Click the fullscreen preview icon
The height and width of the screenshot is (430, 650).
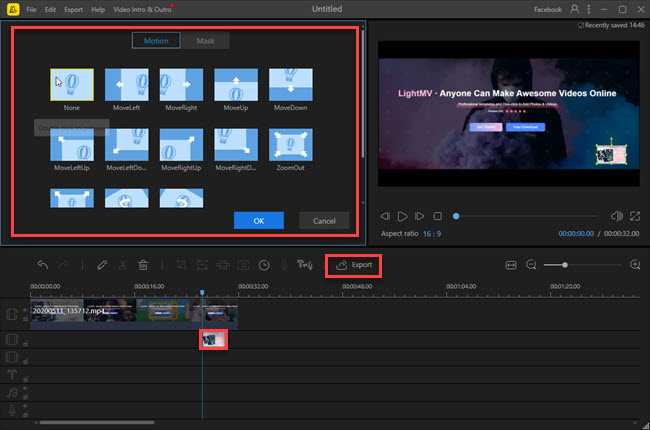coord(635,216)
